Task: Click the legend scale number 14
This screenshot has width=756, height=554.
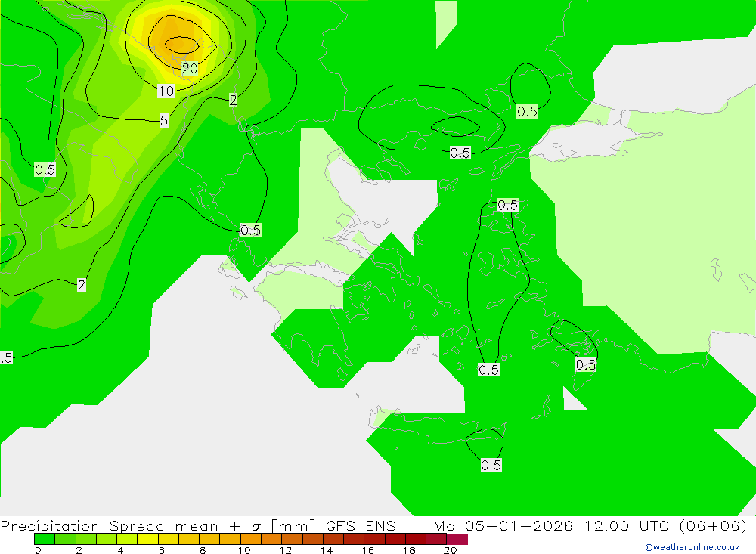Action: (327, 550)
